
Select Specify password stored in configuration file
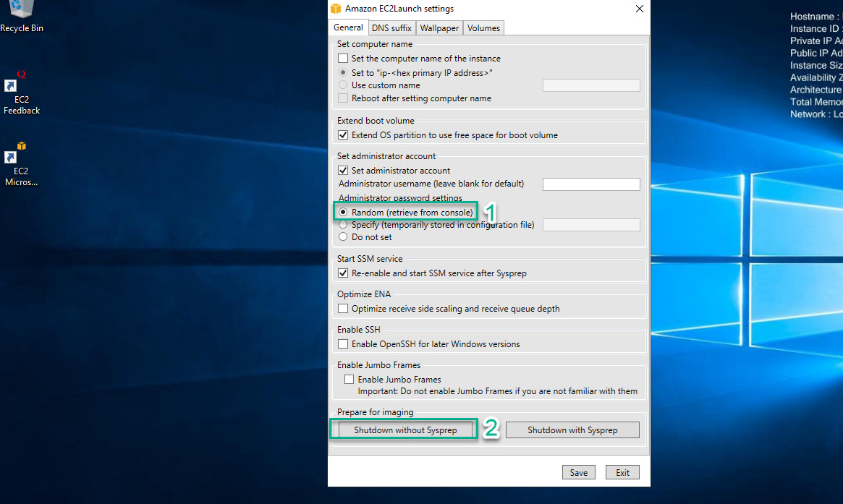(x=343, y=225)
